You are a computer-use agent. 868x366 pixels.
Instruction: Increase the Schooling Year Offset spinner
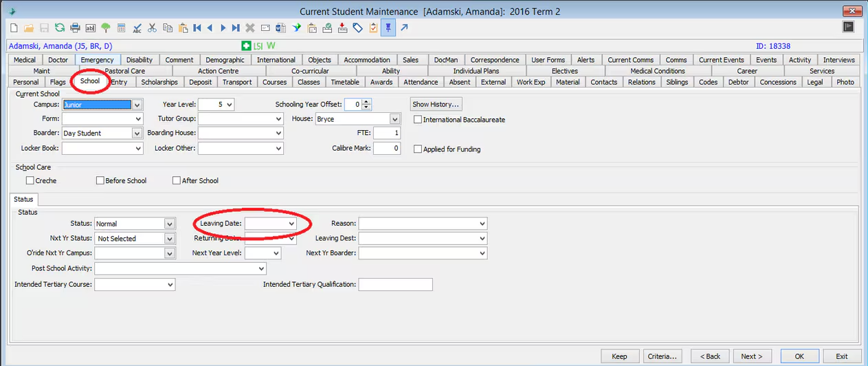(366, 102)
